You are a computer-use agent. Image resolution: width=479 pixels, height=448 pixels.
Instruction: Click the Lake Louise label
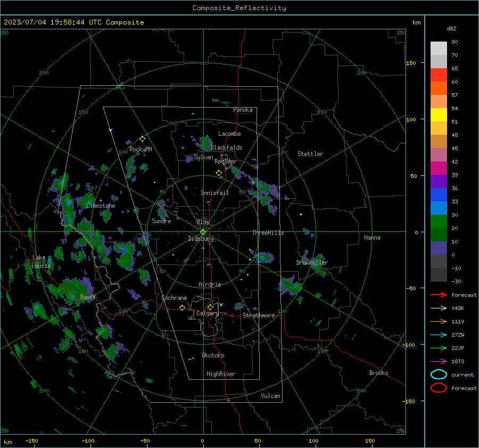click(x=41, y=262)
